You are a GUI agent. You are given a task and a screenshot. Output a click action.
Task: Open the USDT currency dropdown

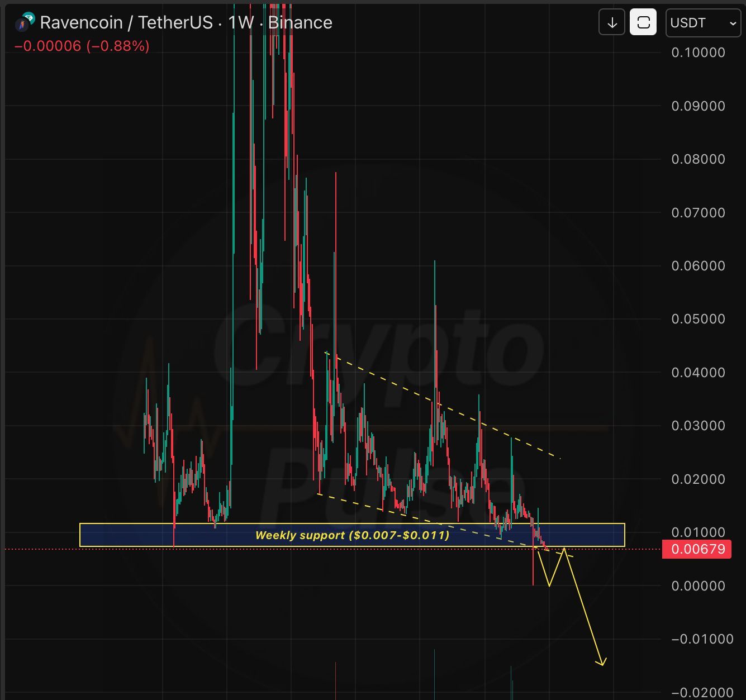point(703,22)
